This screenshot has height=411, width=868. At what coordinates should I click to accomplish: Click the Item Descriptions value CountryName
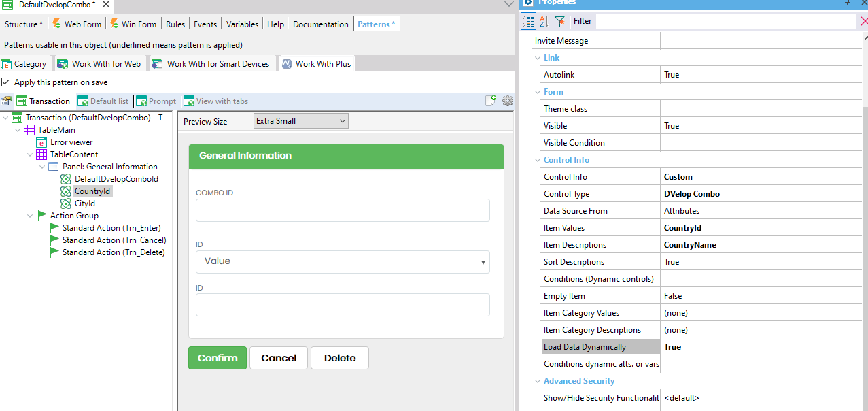pyautogui.click(x=690, y=245)
